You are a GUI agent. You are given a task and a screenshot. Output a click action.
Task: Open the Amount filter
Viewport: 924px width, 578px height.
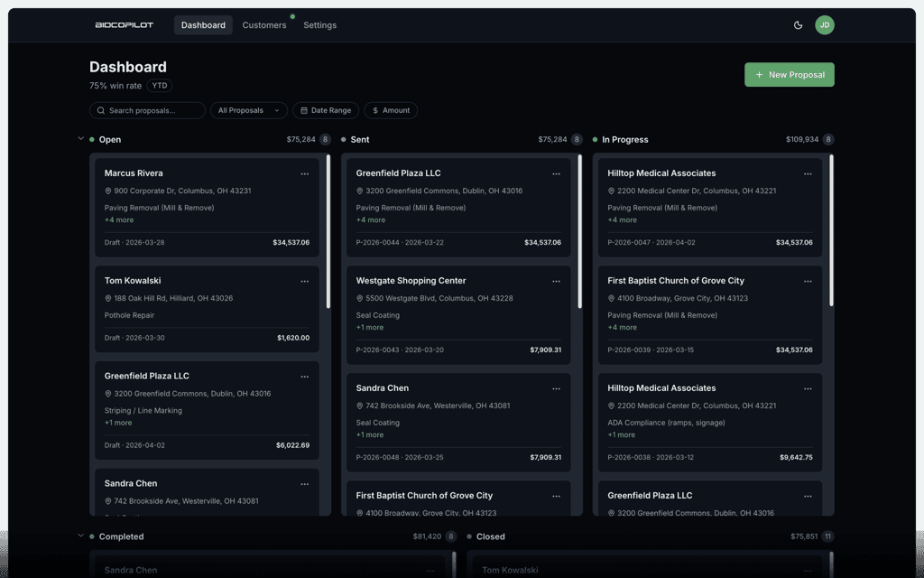coord(391,110)
